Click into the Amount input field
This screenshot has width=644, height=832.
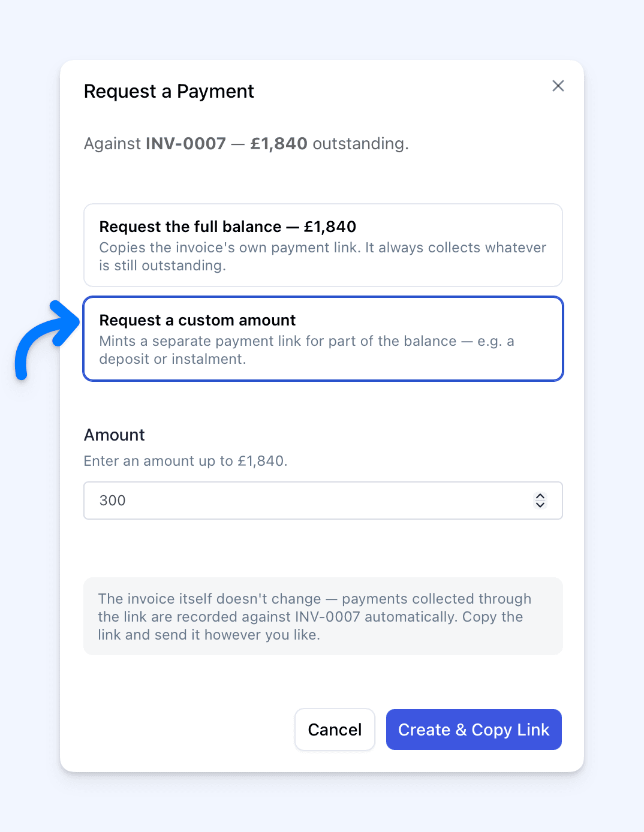[x=323, y=501]
